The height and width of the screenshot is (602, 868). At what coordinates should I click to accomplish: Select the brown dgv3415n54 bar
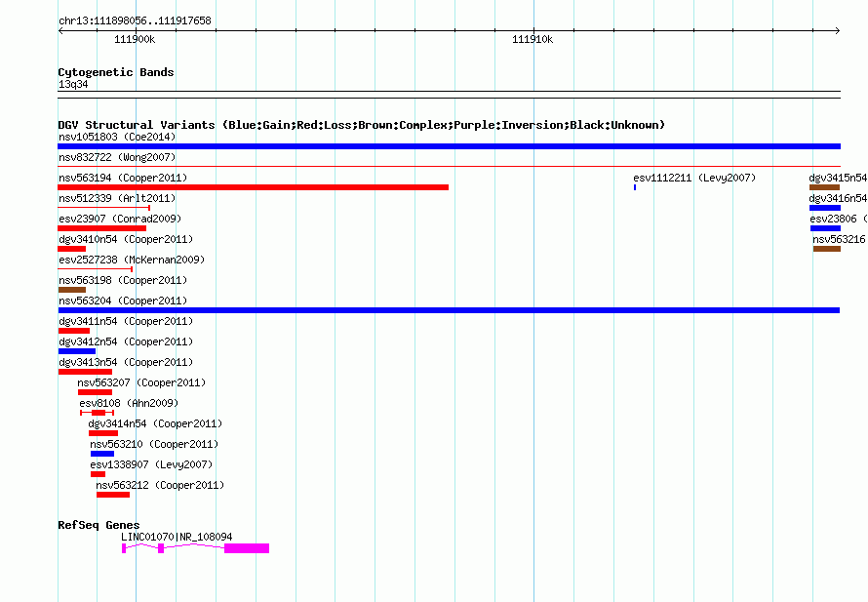click(824, 187)
